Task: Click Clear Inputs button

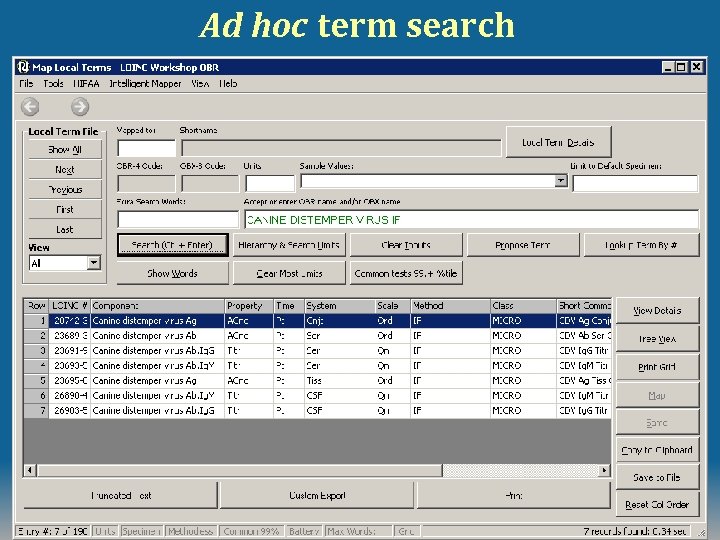Action: click(x=406, y=245)
